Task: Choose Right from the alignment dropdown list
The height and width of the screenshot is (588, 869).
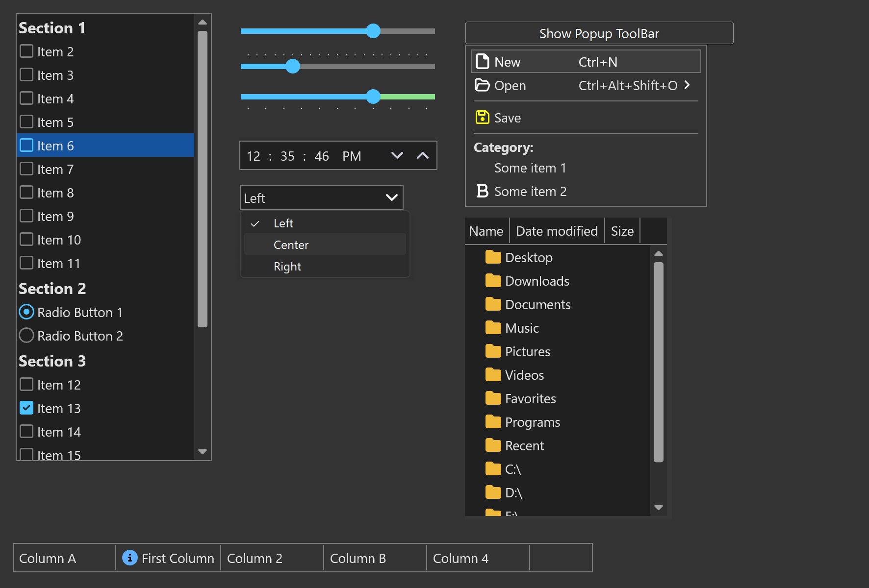Action: coord(325,267)
